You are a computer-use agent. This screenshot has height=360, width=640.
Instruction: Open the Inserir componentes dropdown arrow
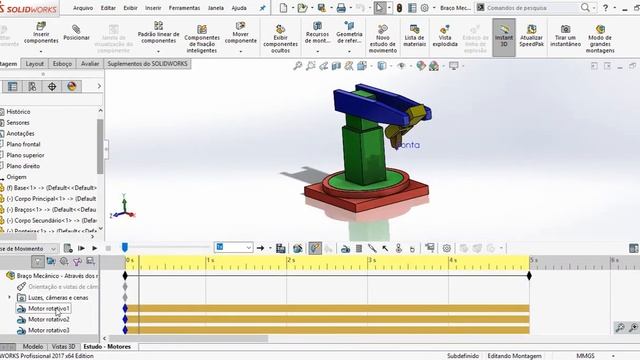[41, 52]
